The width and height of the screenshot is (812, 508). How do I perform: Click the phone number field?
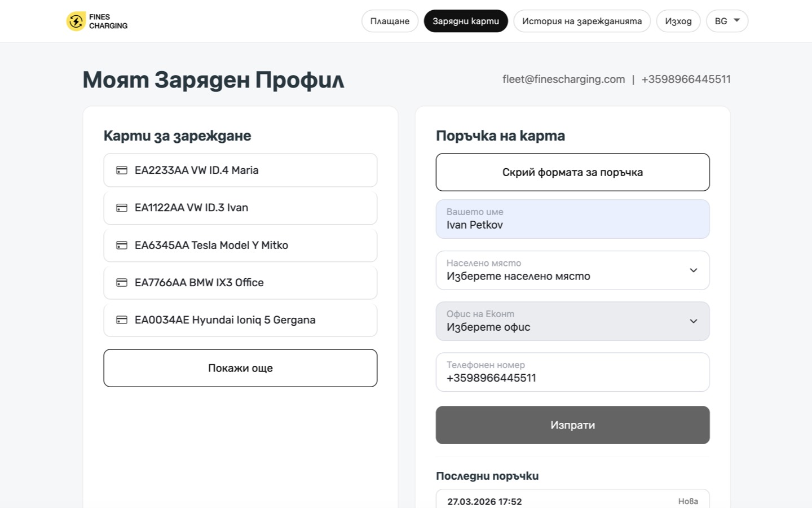[572, 372]
